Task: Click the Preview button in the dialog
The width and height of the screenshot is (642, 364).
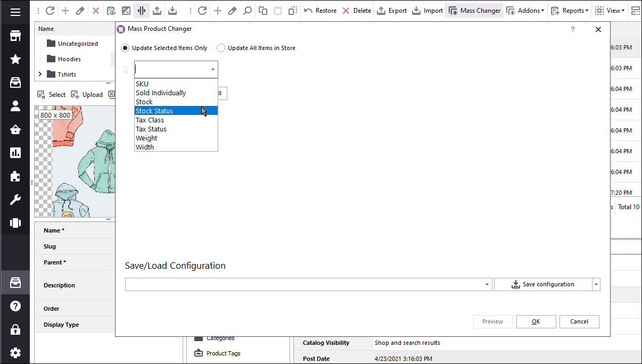Action: [492, 321]
